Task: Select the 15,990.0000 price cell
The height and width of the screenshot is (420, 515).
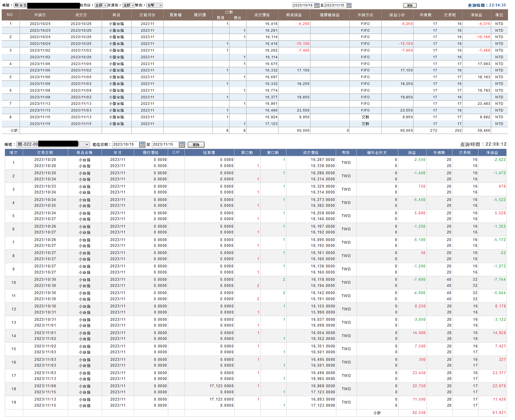Action: [x=323, y=313]
